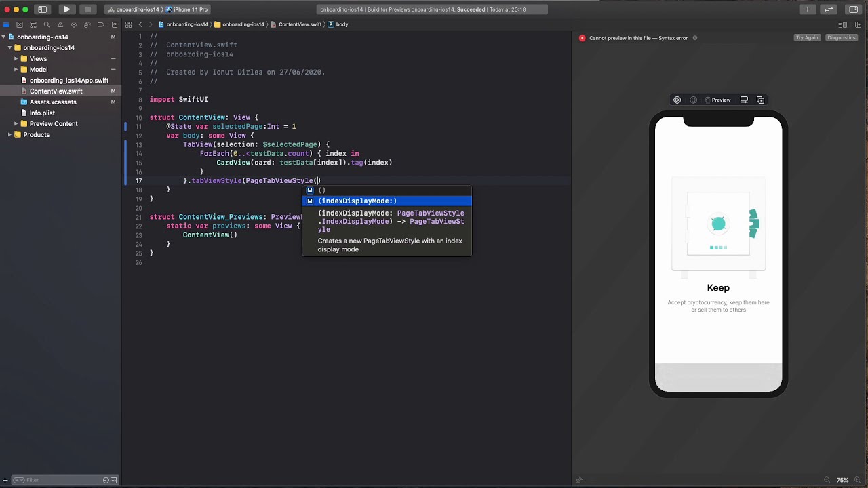Open the symbol navigator
The height and width of the screenshot is (488, 868).
point(33,24)
